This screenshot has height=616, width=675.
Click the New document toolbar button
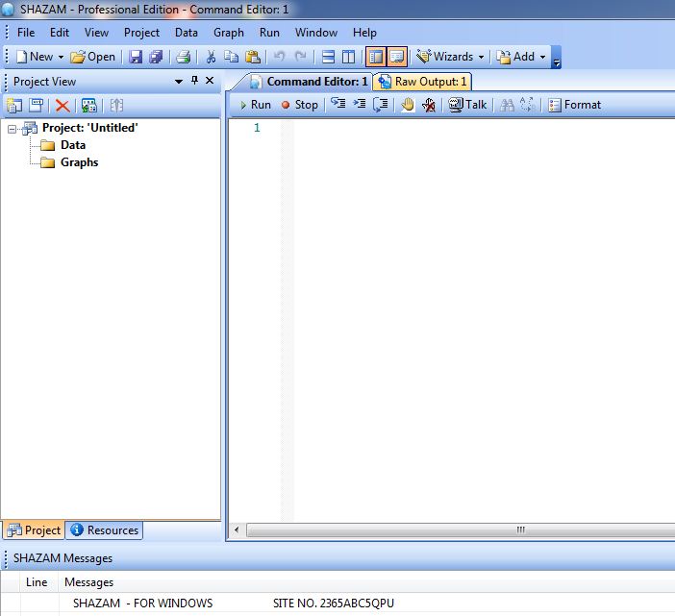click(x=35, y=57)
